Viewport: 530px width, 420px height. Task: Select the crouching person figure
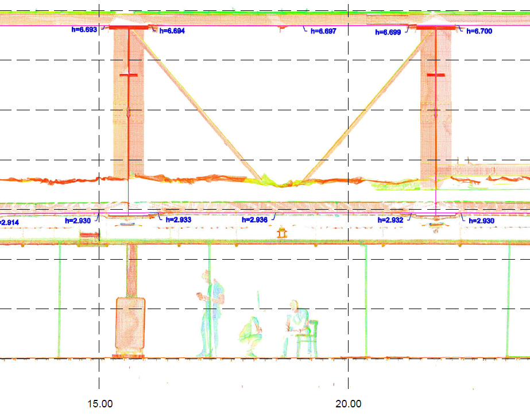pyautogui.click(x=252, y=336)
